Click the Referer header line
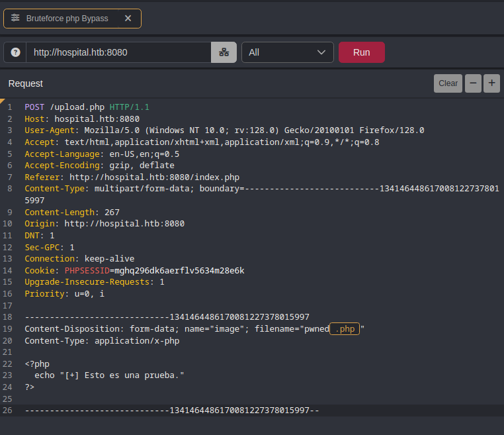The width and height of the screenshot is (504, 435). [132, 177]
